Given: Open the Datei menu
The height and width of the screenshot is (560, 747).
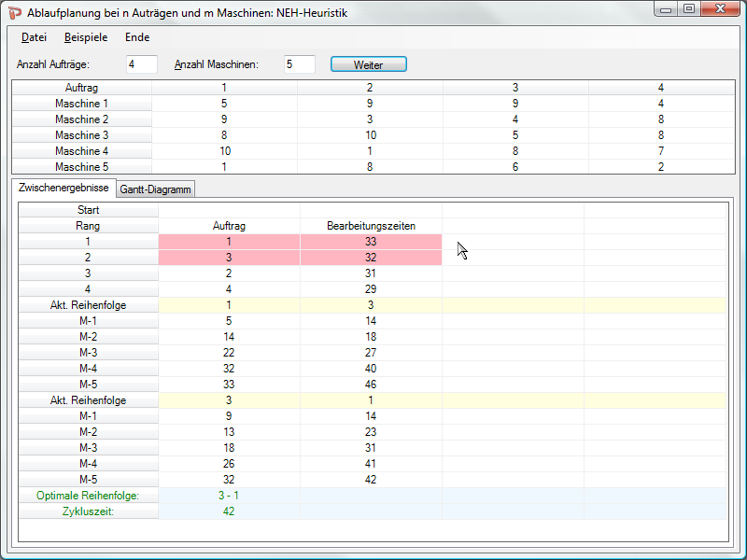Looking at the screenshot, I should (35, 37).
